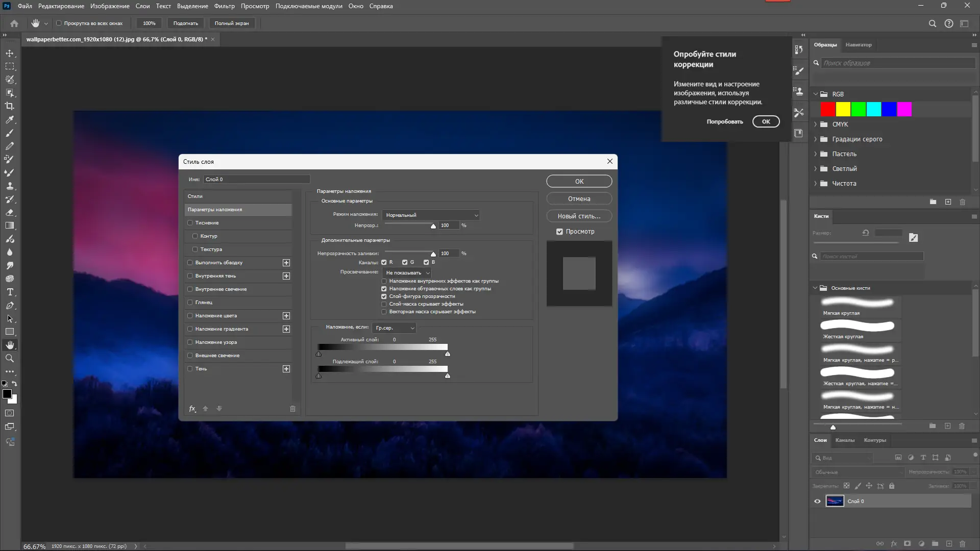The height and width of the screenshot is (551, 980).
Task: Open the Фильтр menu
Action: point(224,6)
